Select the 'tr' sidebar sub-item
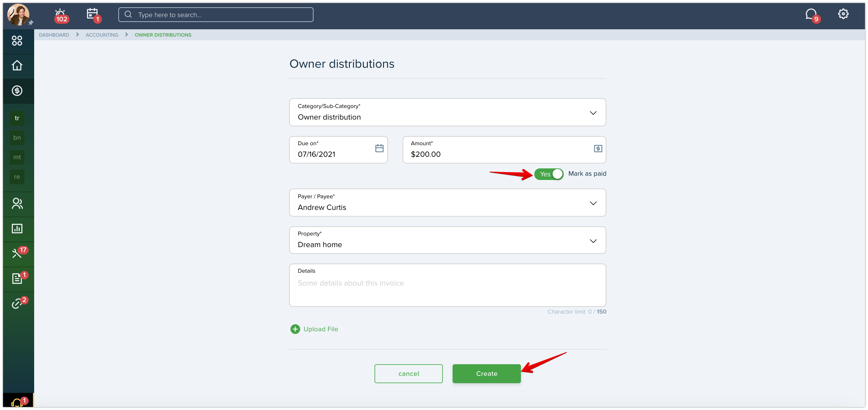This screenshot has width=868, height=410. point(17,118)
